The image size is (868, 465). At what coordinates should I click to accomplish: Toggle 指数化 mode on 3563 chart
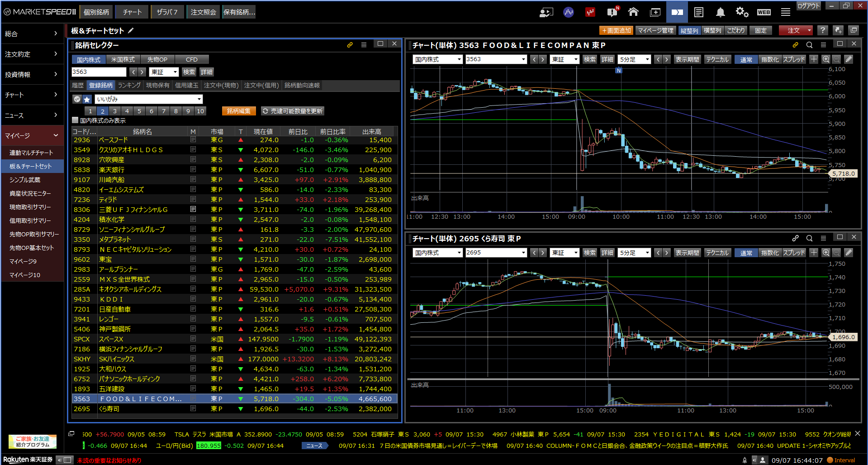[769, 59]
